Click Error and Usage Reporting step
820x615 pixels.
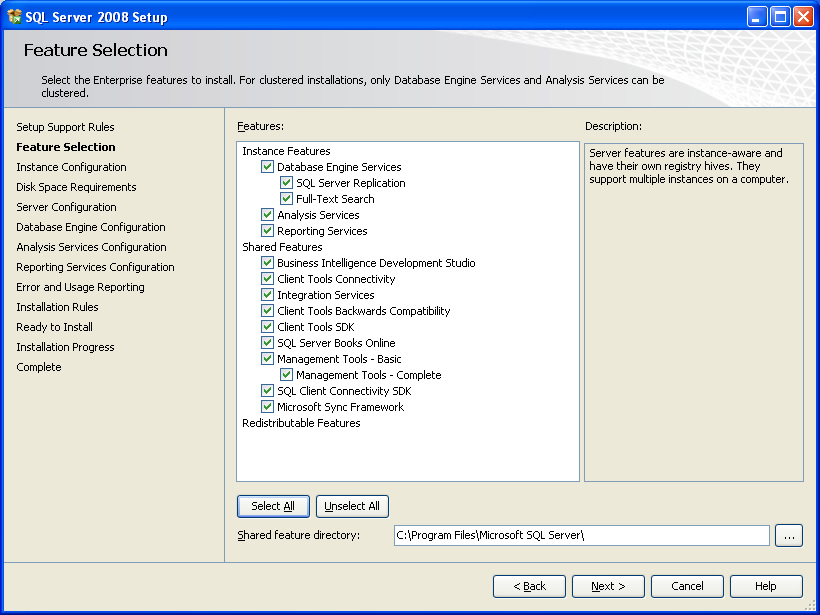tap(81, 287)
